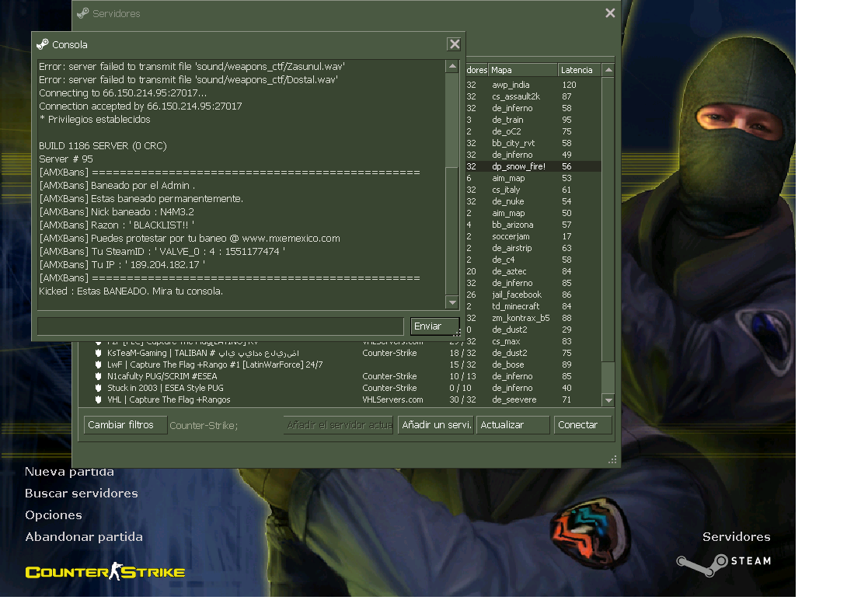The image size is (868, 600).
Task: Click the de_nuke map row
Action: point(534,201)
